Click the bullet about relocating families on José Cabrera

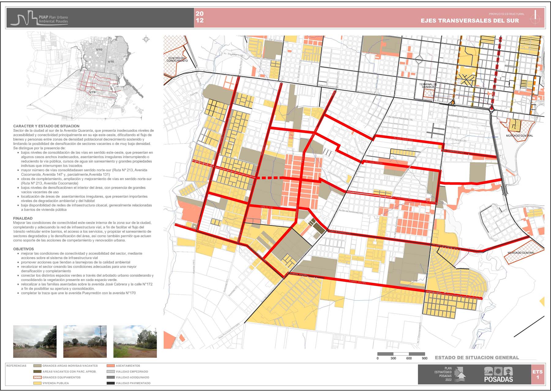(84, 286)
